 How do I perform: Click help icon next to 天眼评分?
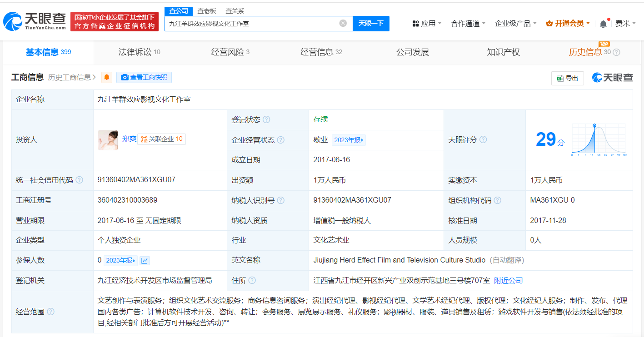pos(483,140)
